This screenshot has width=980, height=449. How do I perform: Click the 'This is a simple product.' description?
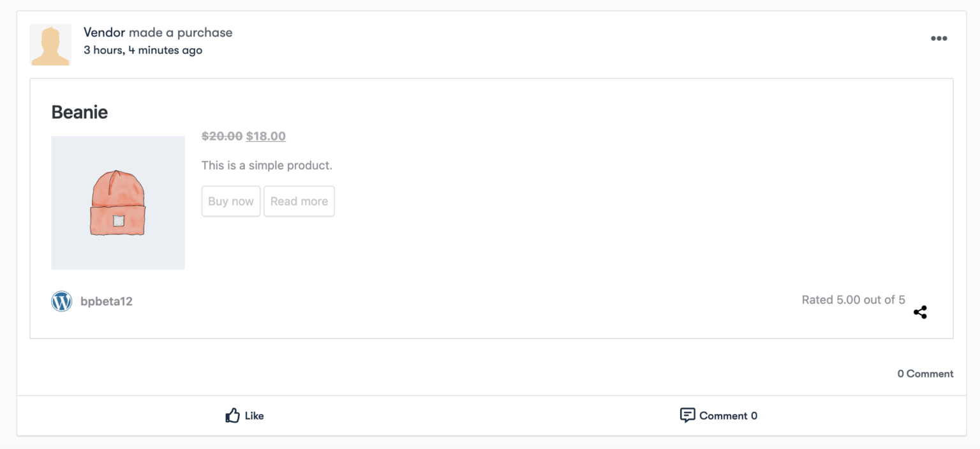[x=267, y=165]
